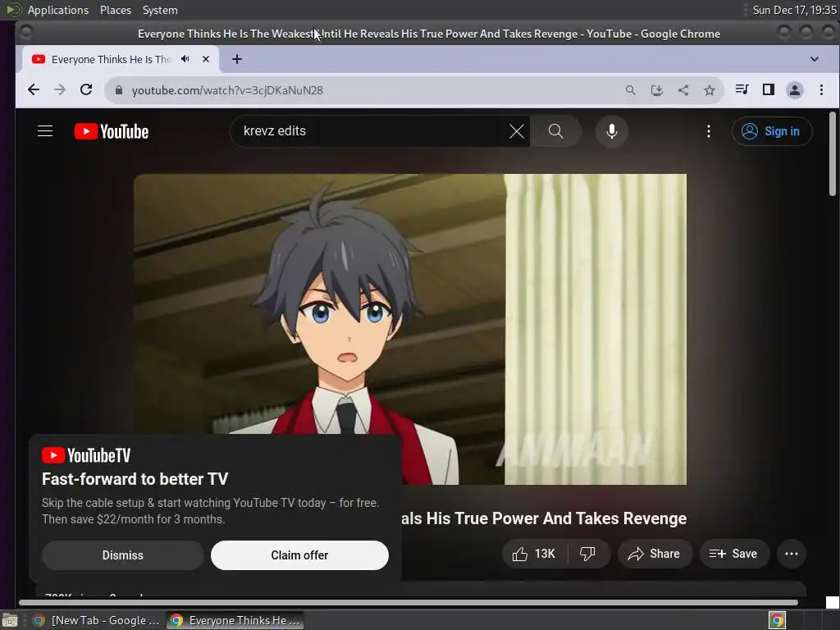This screenshot has height=630, width=840.
Task: Click the browser forward arrow
Action: coord(60,90)
